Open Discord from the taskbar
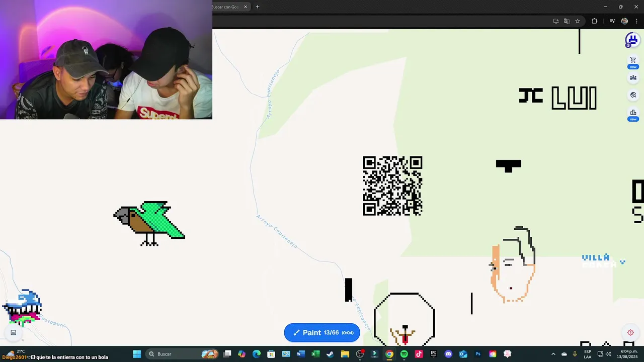This screenshot has width=644, height=362. (448, 354)
